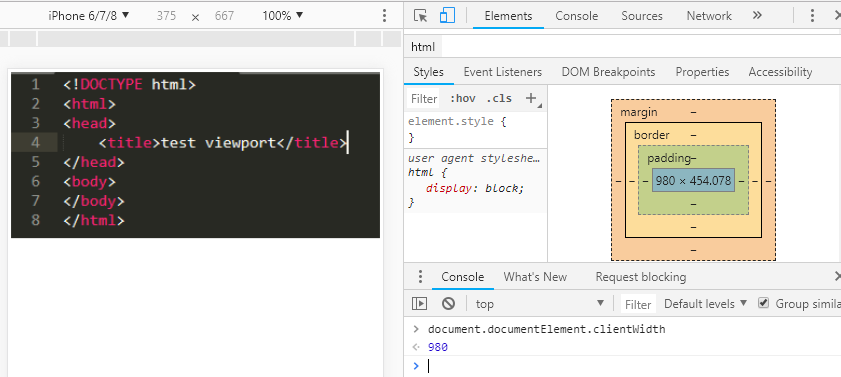Switch to the Elements tab
841x377 pixels.
tap(508, 16)
